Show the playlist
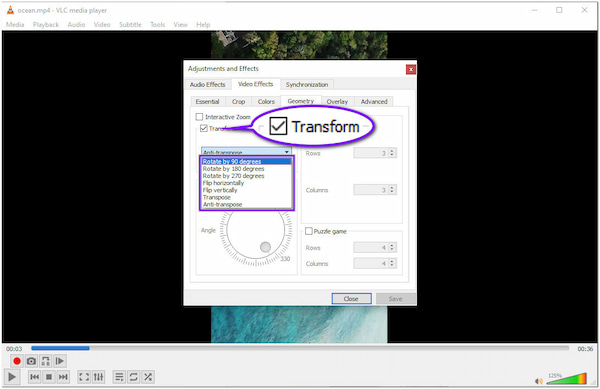 pyautogui.click(x=119, y=377)
